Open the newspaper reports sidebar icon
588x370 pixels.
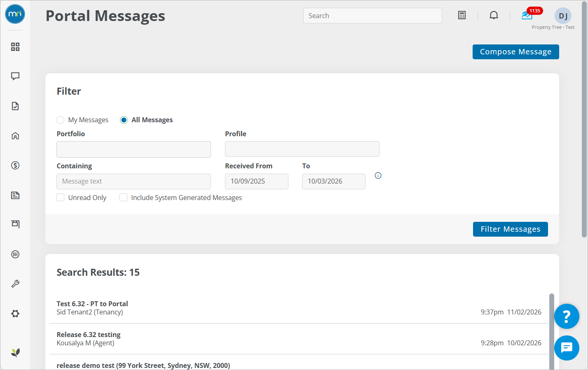click(x=15, y=195)
